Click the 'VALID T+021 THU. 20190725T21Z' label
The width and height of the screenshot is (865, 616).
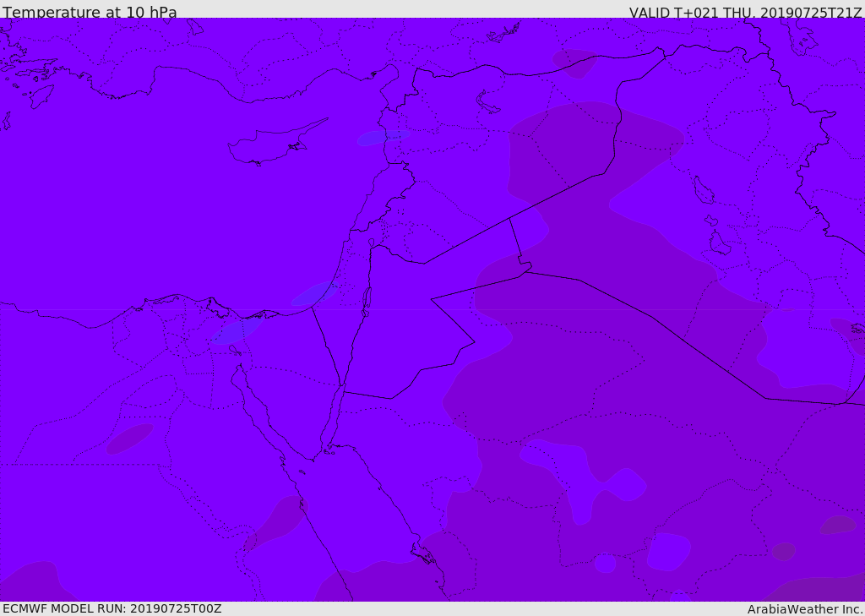(x=745, y=12)
